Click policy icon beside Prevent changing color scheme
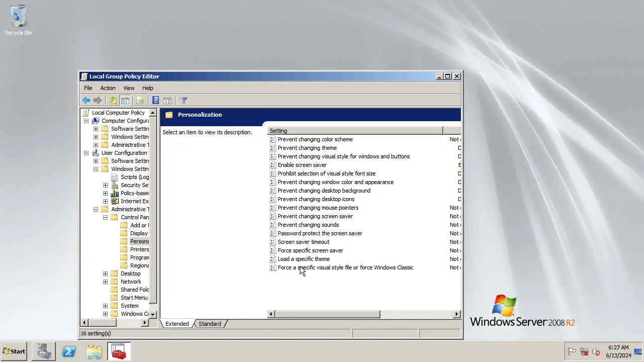Viewport: 644px width, 362px height. (x=273, y=139)
